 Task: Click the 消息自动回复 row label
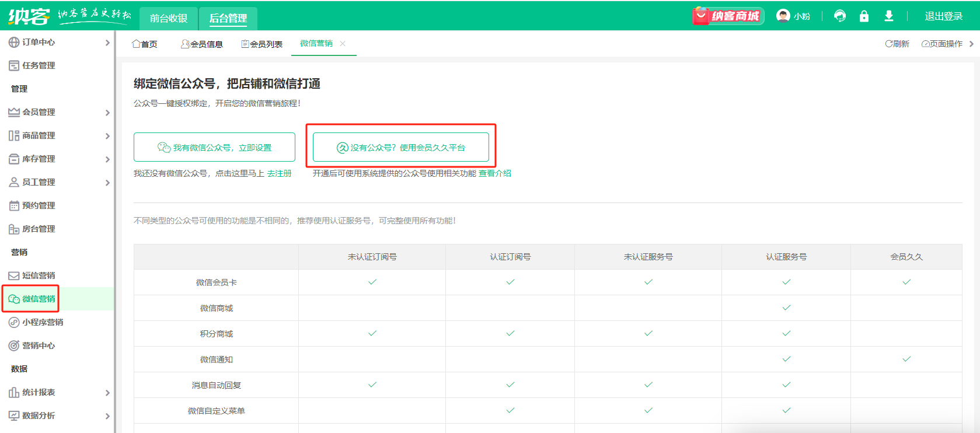(217, 385)
